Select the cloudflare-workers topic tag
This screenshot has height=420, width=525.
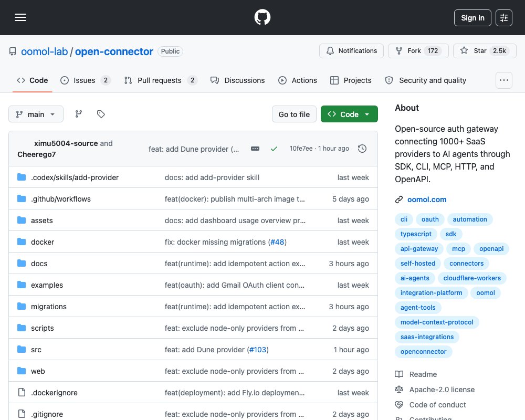[x=472, y=278]
